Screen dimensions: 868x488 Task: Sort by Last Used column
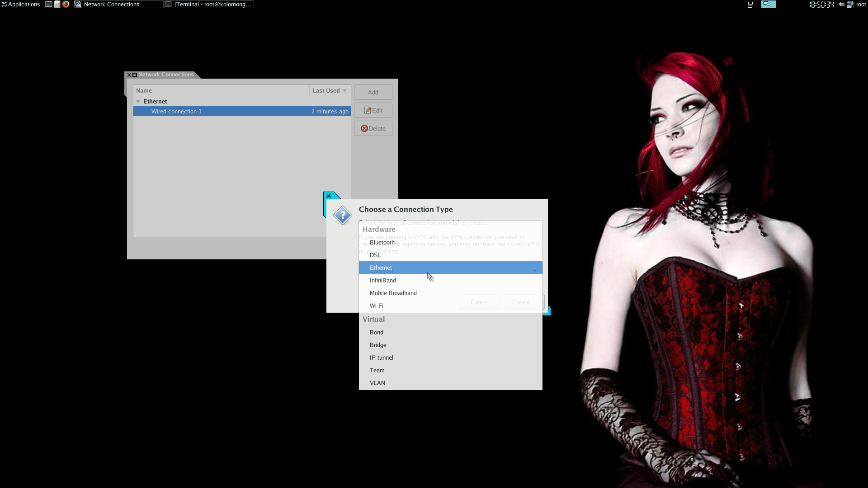pyautogui.click(x=330, y=90)
